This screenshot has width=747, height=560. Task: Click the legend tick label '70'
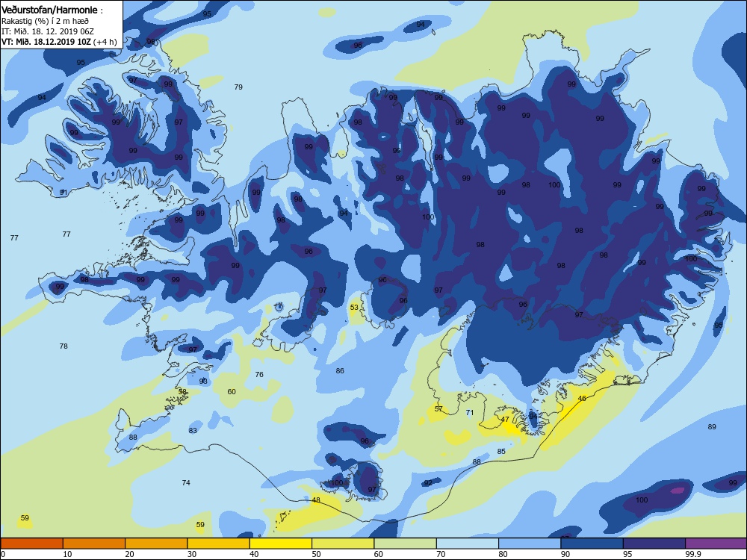point(441,554)
